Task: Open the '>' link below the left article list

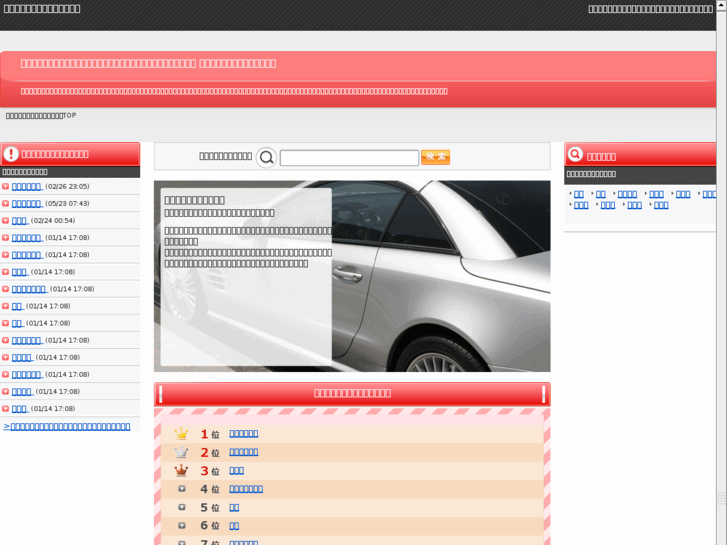Action: [x=67, y=426]
